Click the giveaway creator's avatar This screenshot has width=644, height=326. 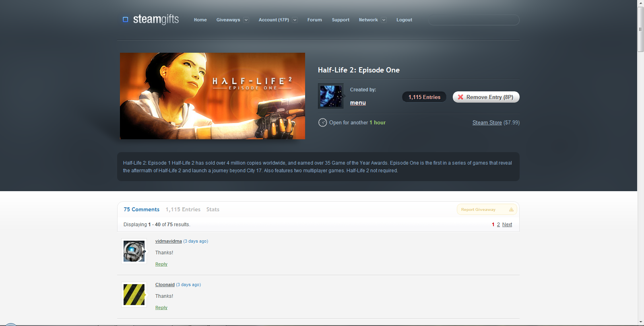(x=330, y=96)
